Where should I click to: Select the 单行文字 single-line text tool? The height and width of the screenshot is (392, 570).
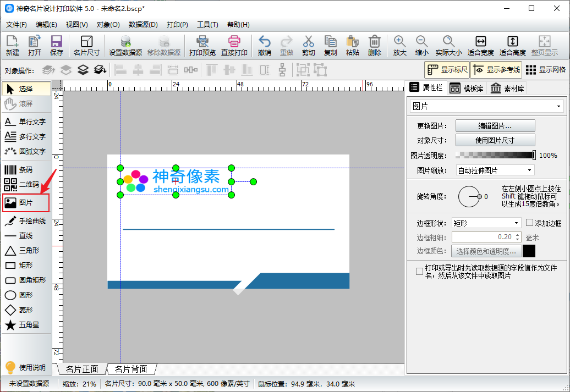(x=26, y=122)
